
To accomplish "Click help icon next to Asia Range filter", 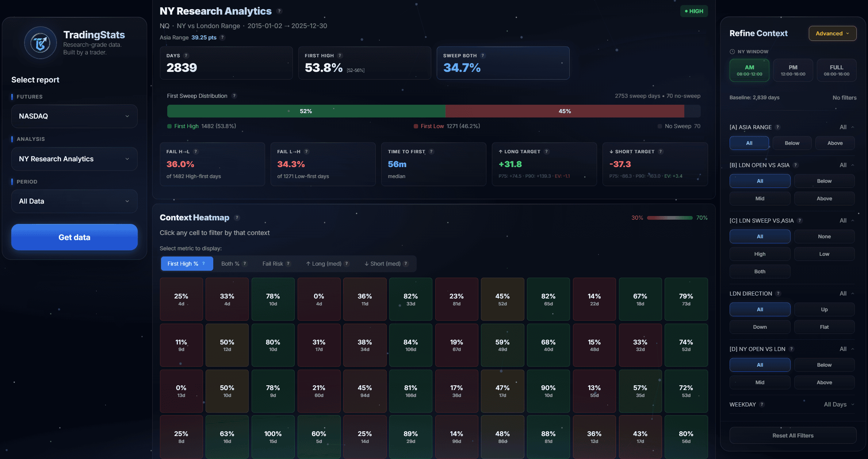I will pos(778,127).
